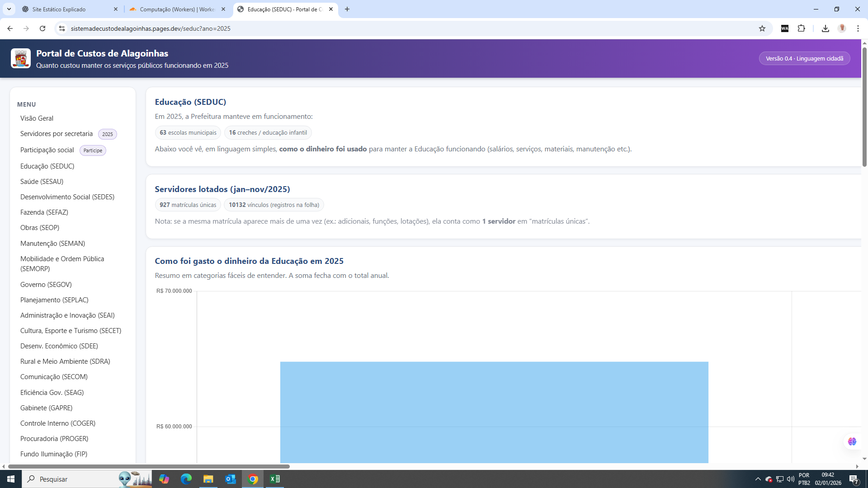The height and width of the screenshot is (488, 868).
Task: Bookmark this page with the star icon
Action: pyautogui.click(x=762, y=28)
